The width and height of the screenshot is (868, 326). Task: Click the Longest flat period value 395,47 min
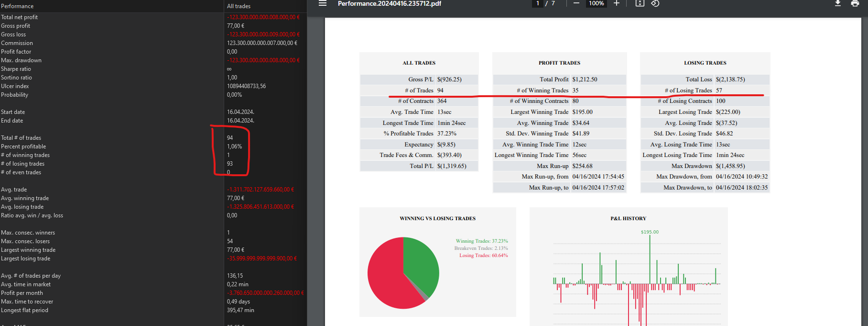click(240, 310)
